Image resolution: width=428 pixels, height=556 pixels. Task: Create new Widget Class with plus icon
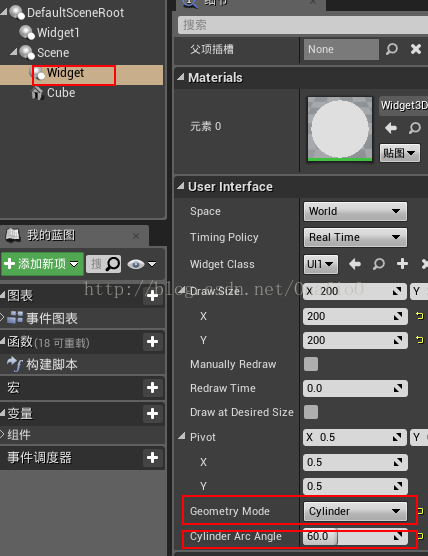point(402,264)
